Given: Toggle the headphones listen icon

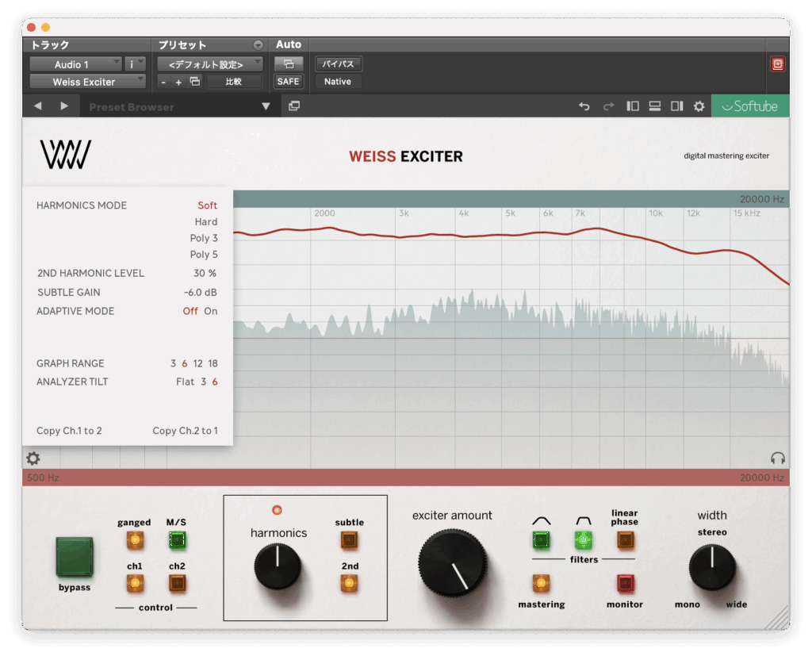Looking at the screenshot, I should pos(777,458).
